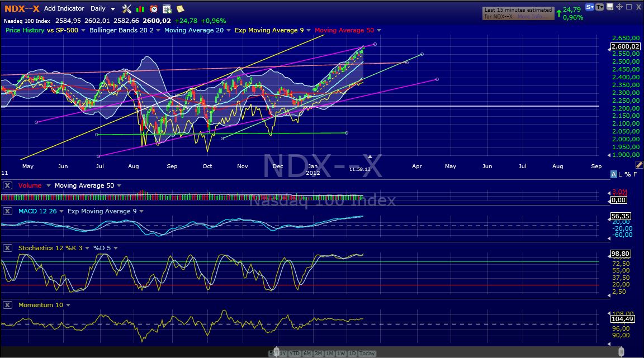
Task: Click the NDX--X symbol title
Action: (x=22, y=8)
